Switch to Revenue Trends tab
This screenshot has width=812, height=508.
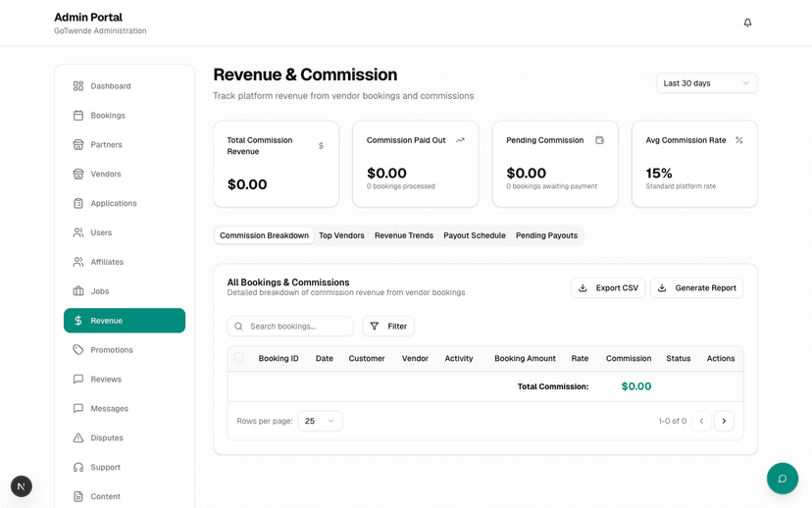tap(404, 235)
